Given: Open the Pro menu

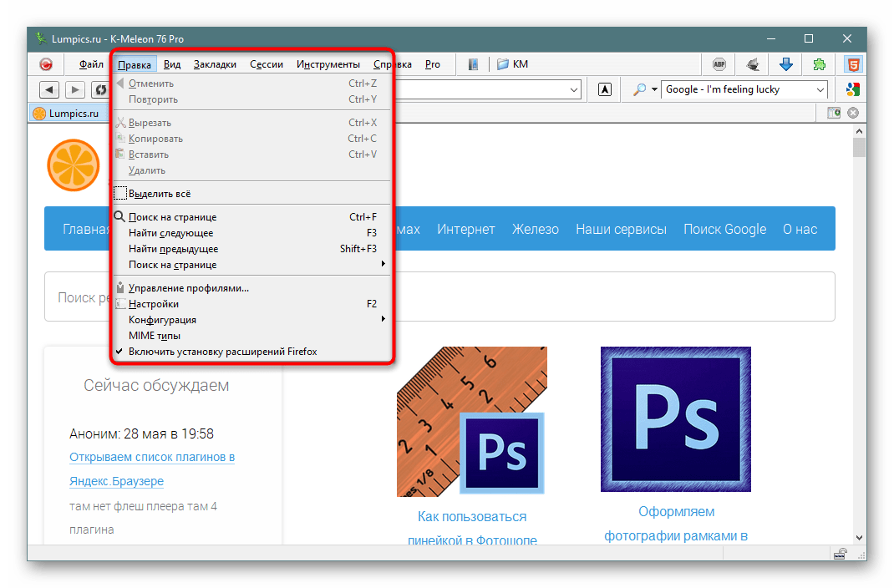Looking at the screenshot, I should (x=433, y=64).
